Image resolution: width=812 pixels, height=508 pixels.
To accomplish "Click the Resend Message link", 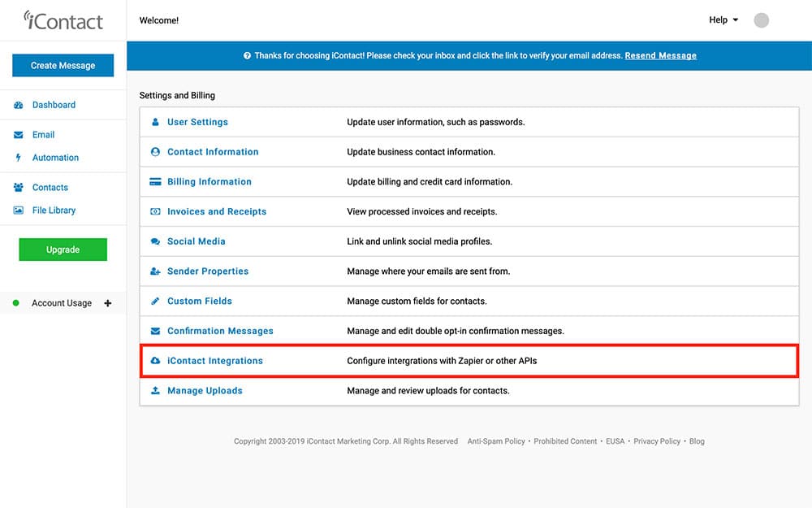I will [660, 56].
